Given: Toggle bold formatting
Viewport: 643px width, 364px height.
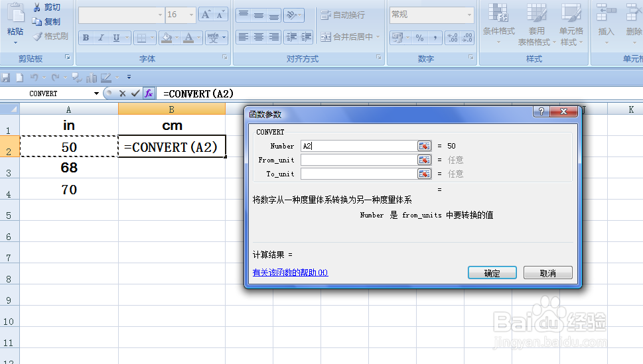Looking at the screenshot, I should 86,38.
